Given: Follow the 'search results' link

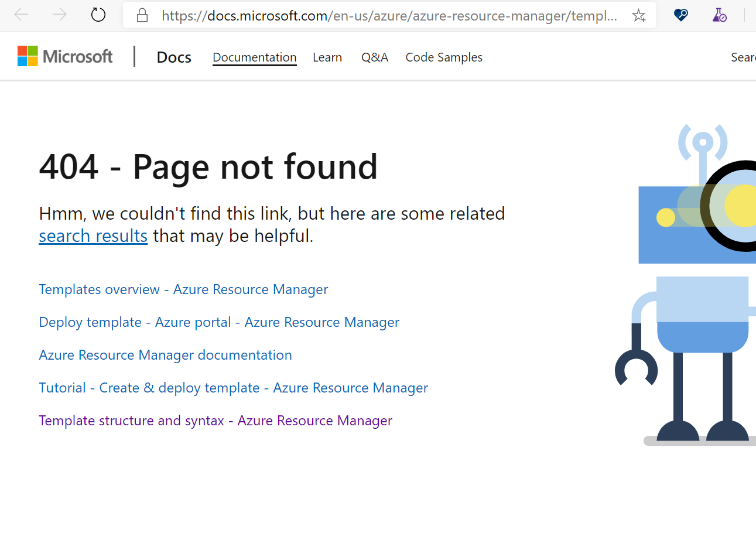Looking at the screenshot, I should [x=93, y=235].
